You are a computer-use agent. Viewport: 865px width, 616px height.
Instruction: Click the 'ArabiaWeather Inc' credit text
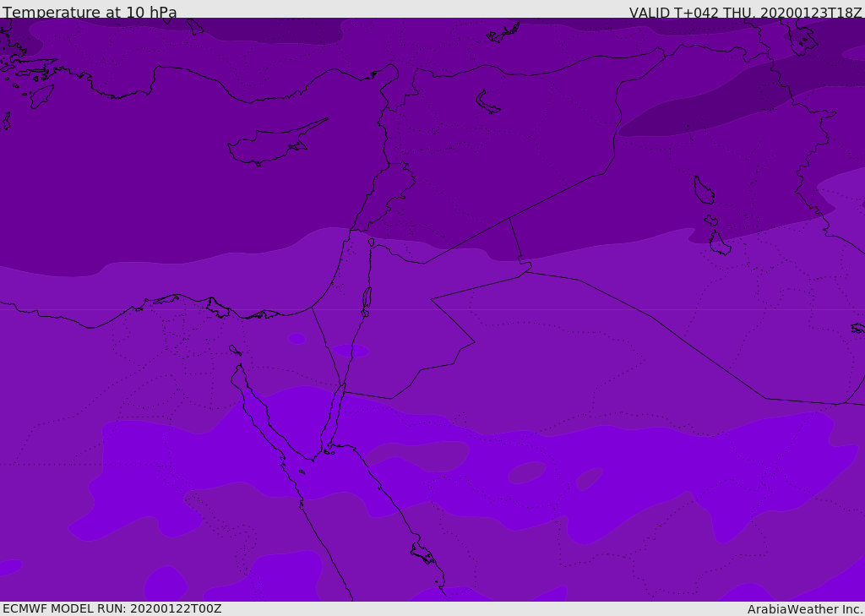(x=804, y=609)
